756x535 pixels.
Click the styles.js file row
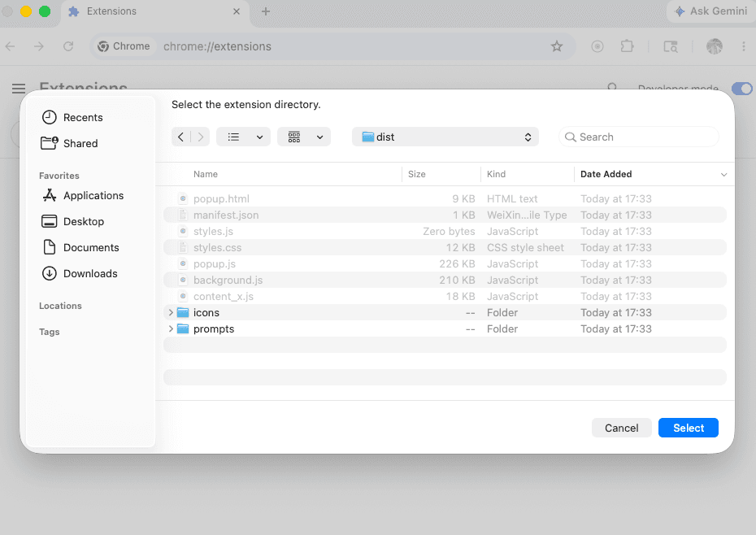pyautogui.click(x=445, y=231)
